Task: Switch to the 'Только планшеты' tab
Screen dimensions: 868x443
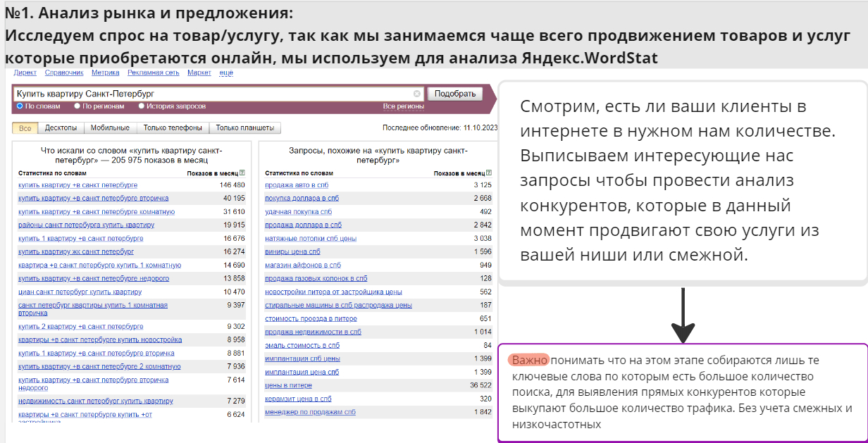Action: (x=245, y=128)
